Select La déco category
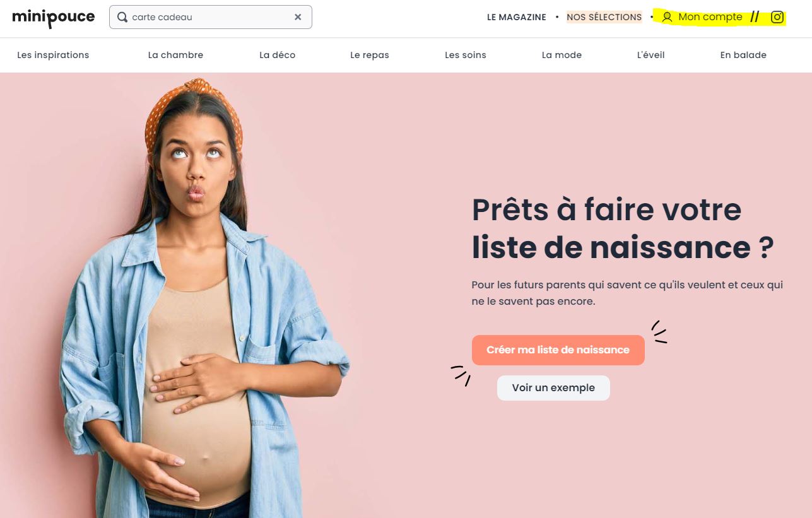This screenshot has height=518, width=812. [277, 55]
